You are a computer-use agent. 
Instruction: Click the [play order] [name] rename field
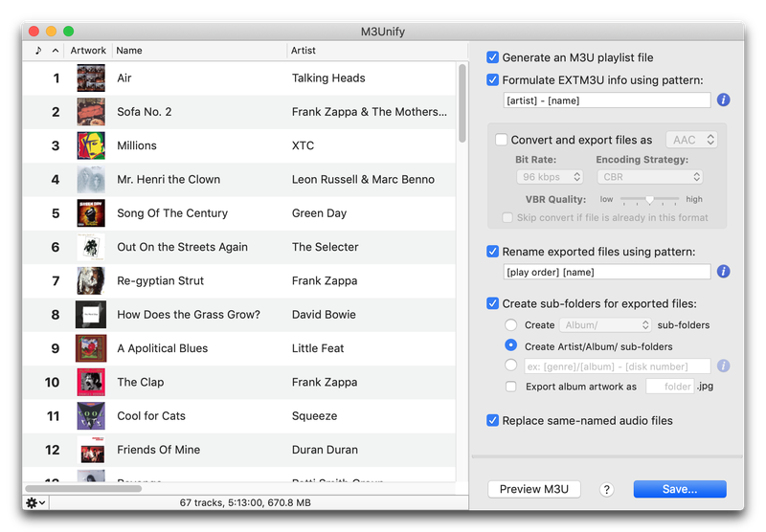tap(607, 272)
